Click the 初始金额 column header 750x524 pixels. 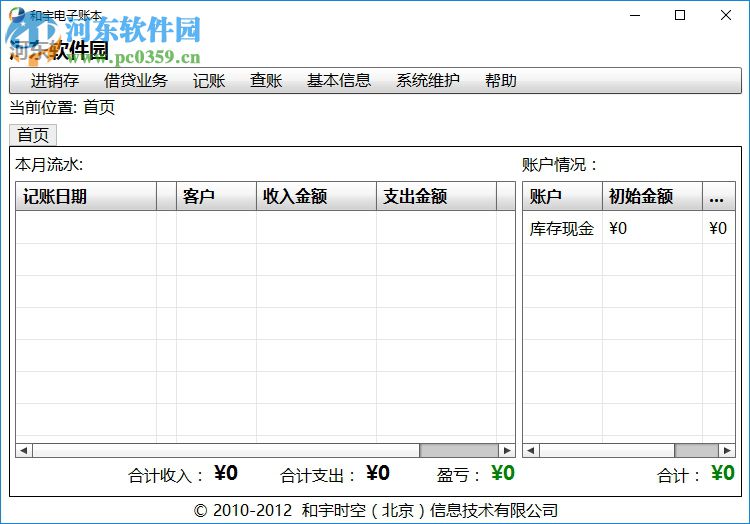coord(652,196)
